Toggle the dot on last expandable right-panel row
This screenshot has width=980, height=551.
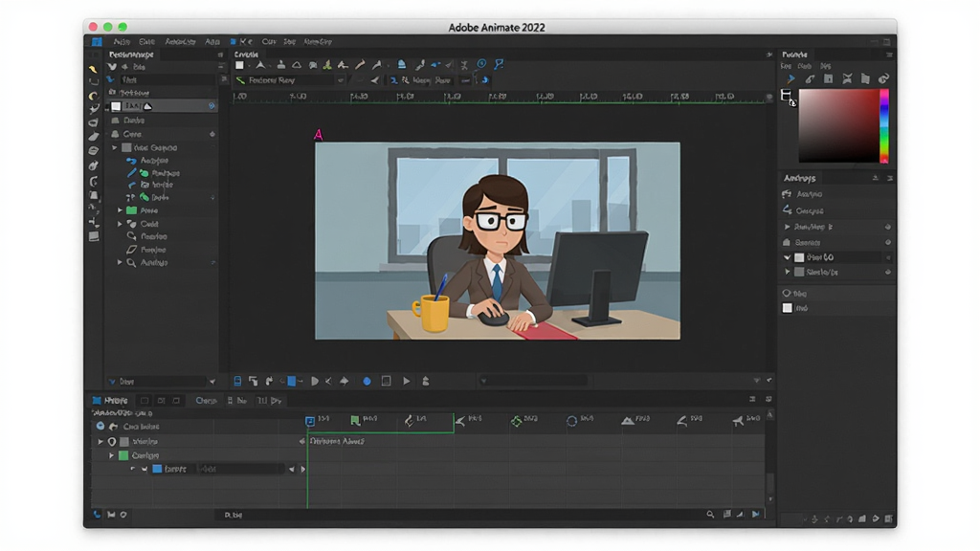click(888, 273)
